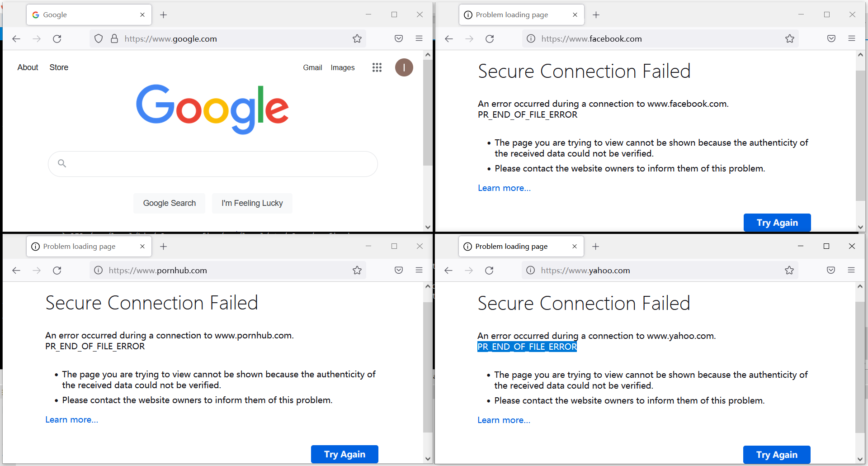Open the Google apps grid

tap(377, 67)
